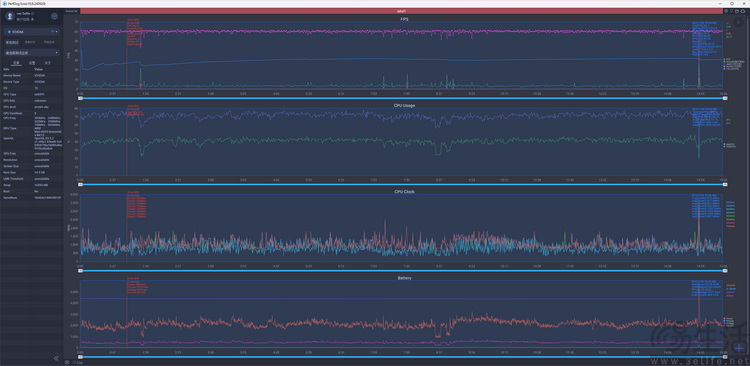Click the Battery chart title
Viewport: 750px width, 366px height.
point(405,278)
